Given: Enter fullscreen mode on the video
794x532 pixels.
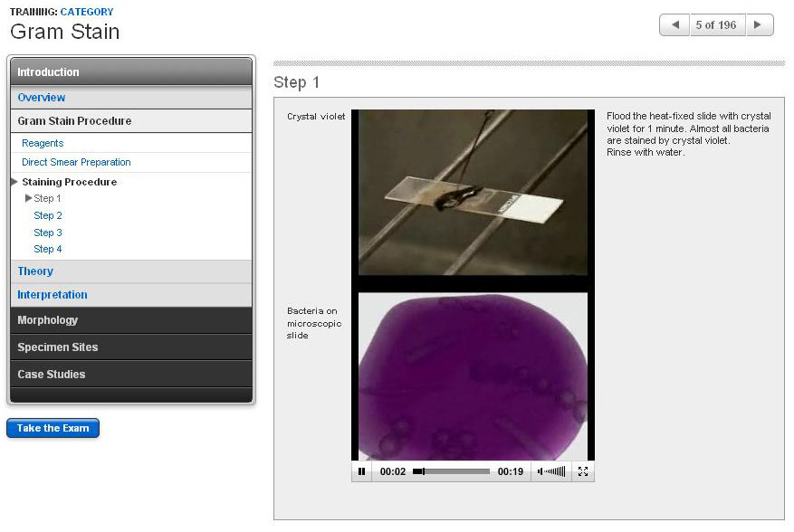Looking at the screenshot, I should click(x=583, y=471).
